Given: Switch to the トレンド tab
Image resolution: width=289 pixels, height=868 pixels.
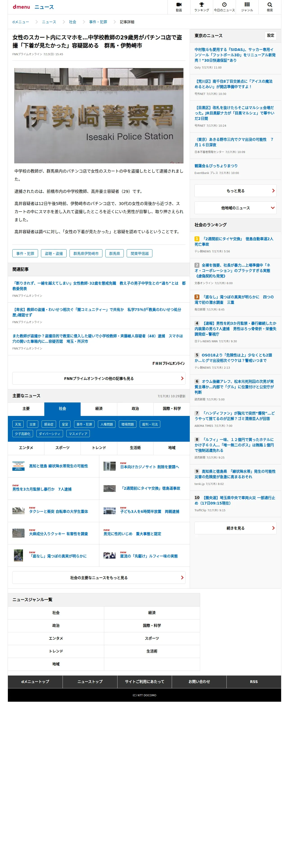Looking at the screenshot, I should (99, 448).
